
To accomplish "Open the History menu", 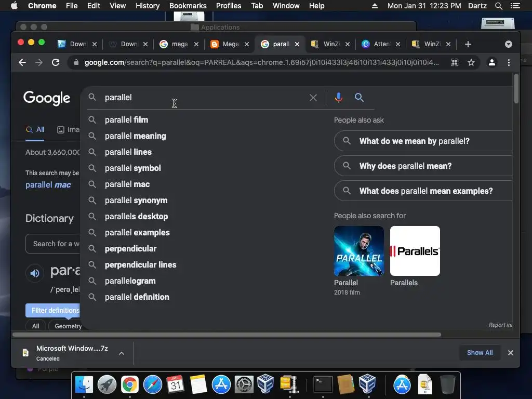I will (148, 6).
